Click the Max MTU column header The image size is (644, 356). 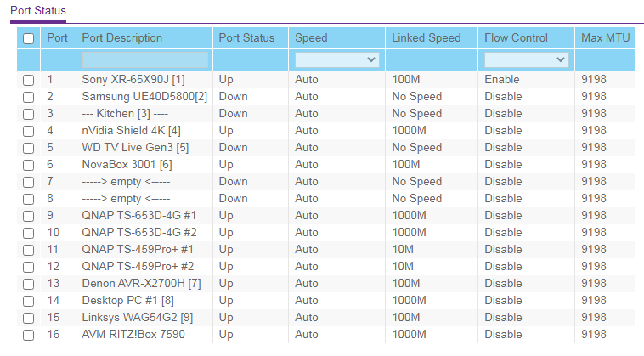tap(606, 37)
